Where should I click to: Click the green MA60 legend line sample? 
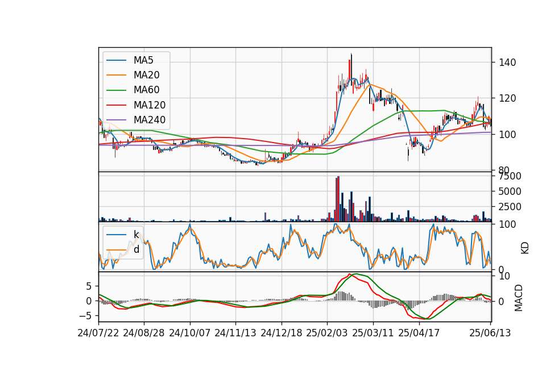pos(116,90)
